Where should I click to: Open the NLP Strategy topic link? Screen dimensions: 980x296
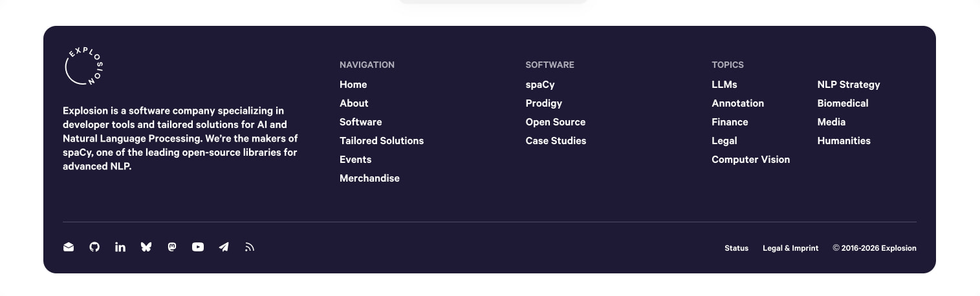849,85
